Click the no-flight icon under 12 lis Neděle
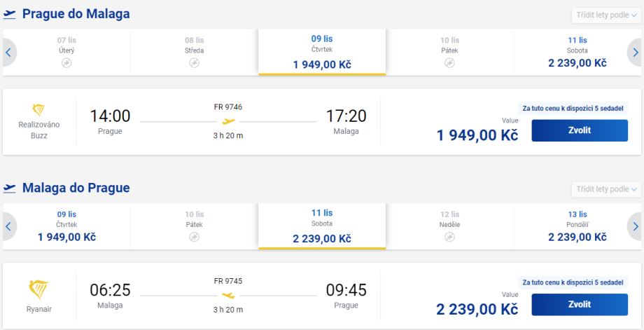The height and width of the screenshot is (330, 644). click(450, 237)
